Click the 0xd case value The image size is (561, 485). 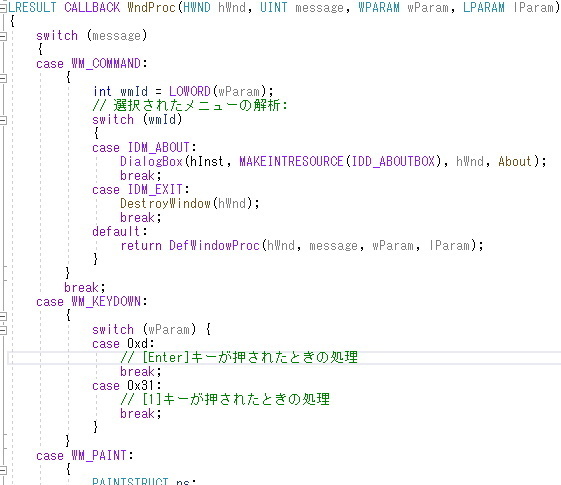tap(137, 344)
